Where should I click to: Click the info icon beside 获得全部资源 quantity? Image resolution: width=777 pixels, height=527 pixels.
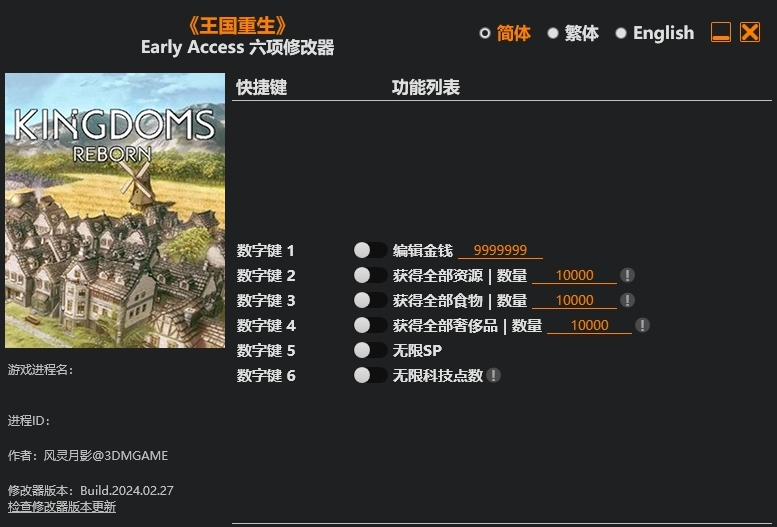[x=627, y=275]
